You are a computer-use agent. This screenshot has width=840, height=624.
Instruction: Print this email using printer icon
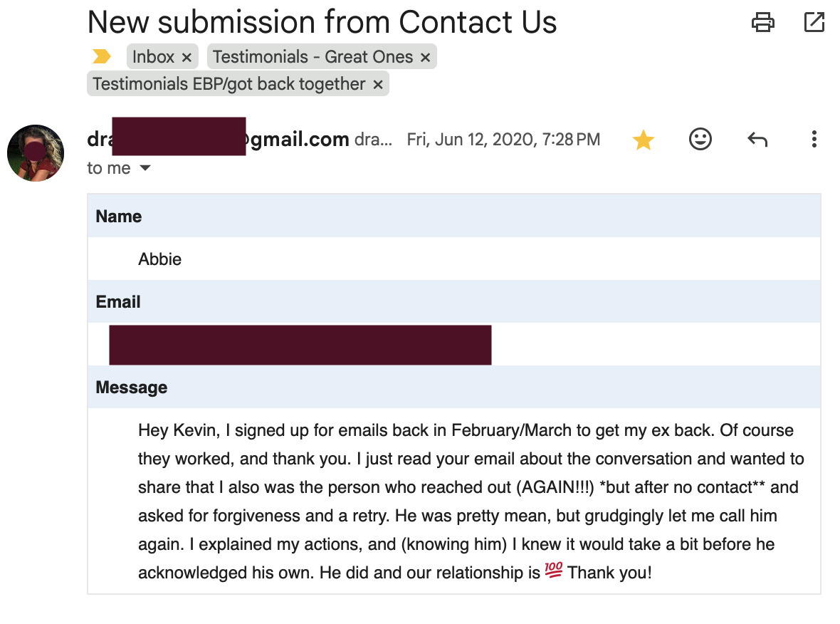point(763,22)
